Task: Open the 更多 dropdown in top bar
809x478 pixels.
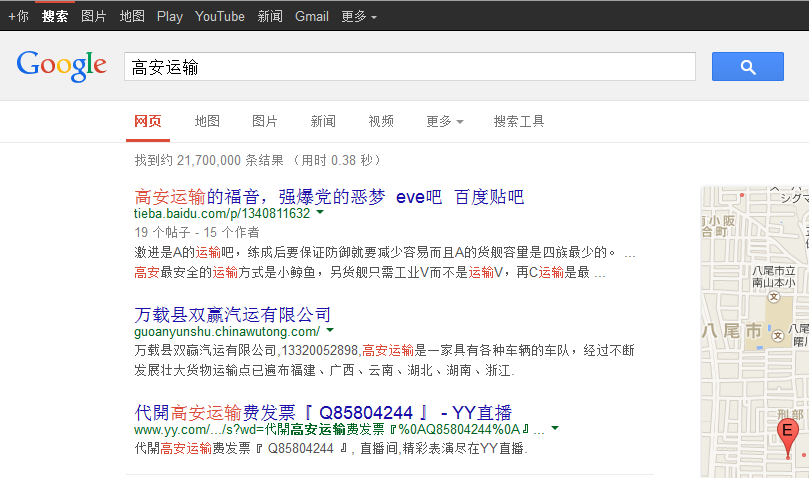Action: tap(359, 16)
